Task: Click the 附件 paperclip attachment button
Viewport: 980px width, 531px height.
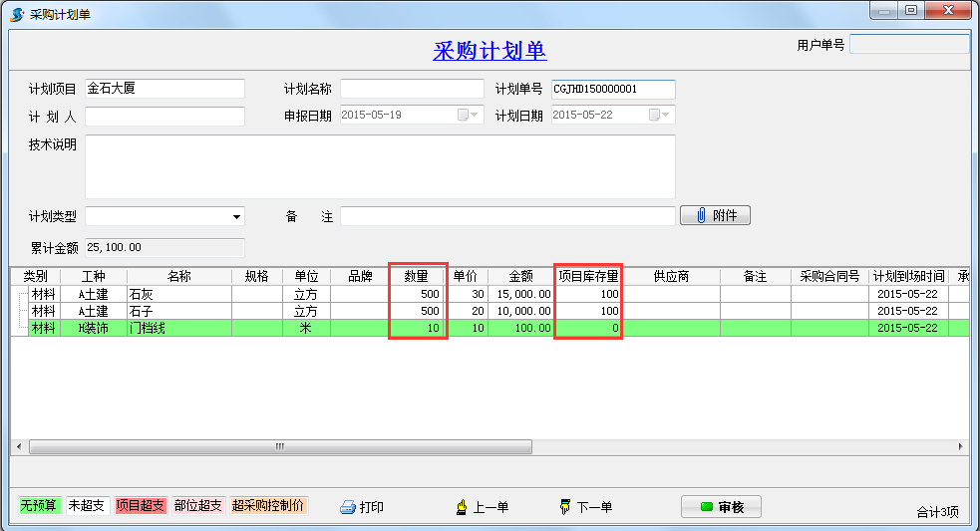Action: pos(715,216)
